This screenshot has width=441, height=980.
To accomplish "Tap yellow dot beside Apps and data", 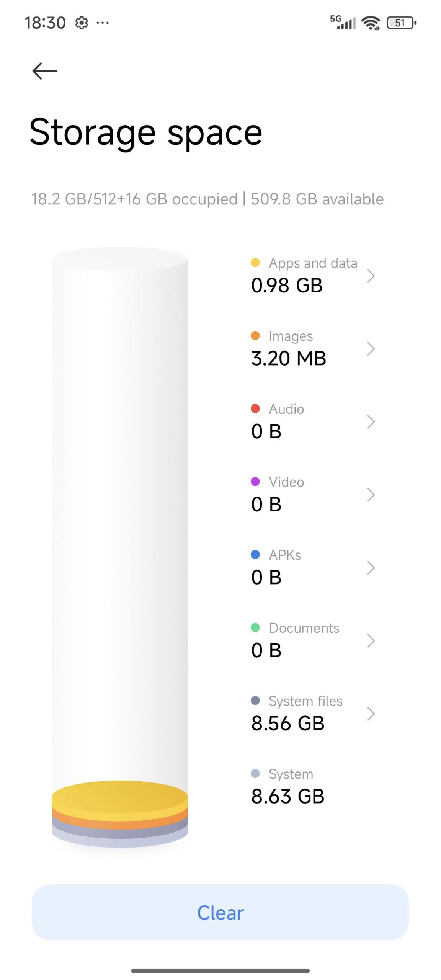I will pos(255,263).
